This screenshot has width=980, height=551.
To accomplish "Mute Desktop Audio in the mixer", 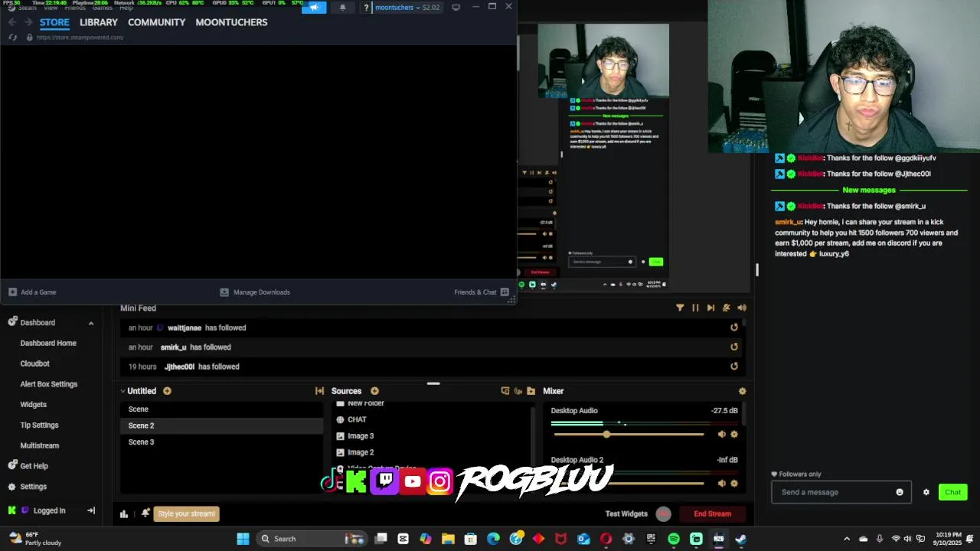I will click(x=721, y=434).
